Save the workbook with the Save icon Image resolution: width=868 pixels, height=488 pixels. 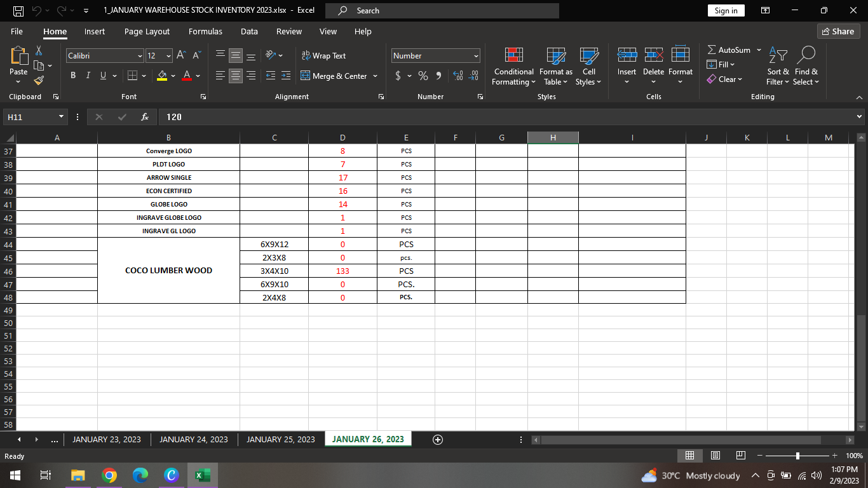tap(18, 11)
